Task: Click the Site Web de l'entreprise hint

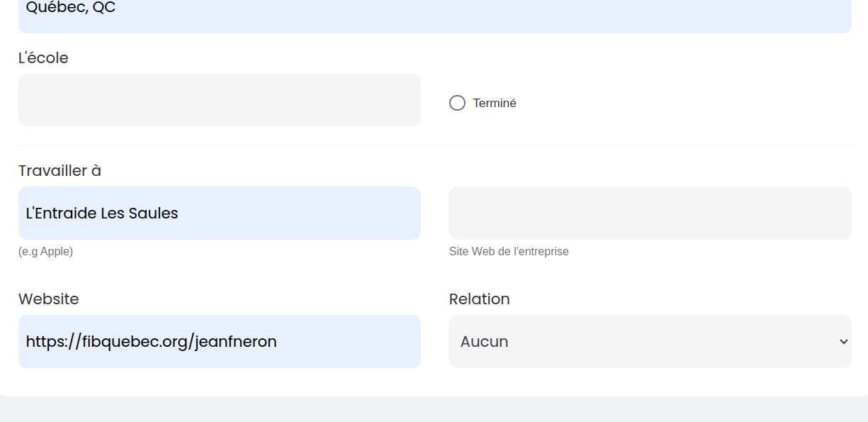Action: point(509,252)
